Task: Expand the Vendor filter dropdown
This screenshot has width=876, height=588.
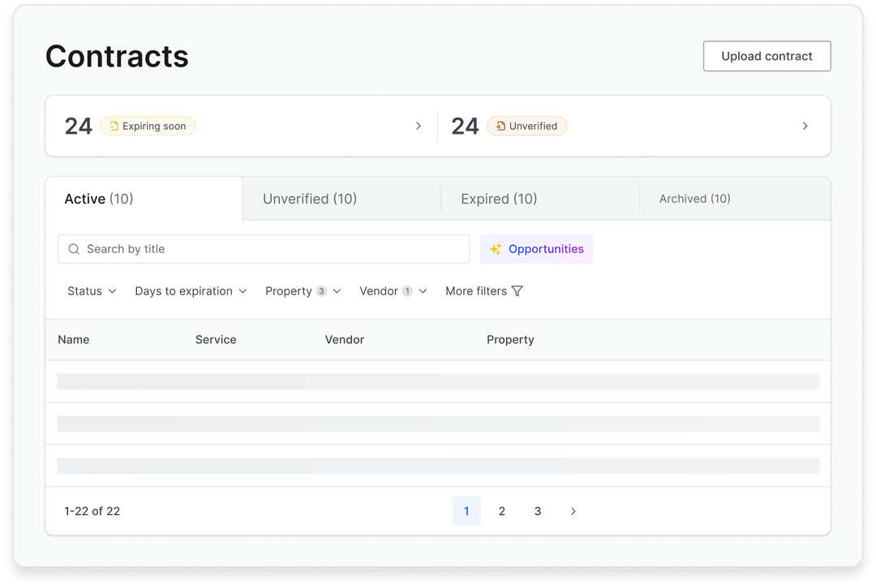Action: coord(393,290)
